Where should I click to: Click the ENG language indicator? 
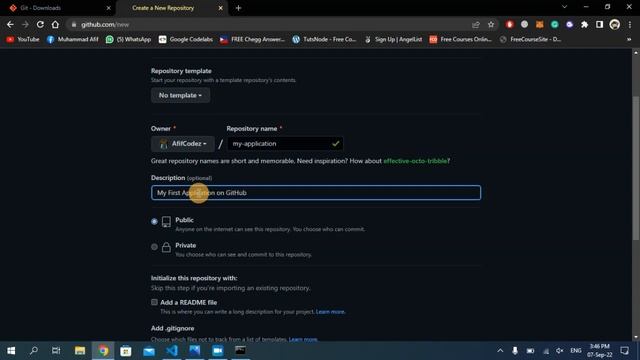(x=576, y=351)
